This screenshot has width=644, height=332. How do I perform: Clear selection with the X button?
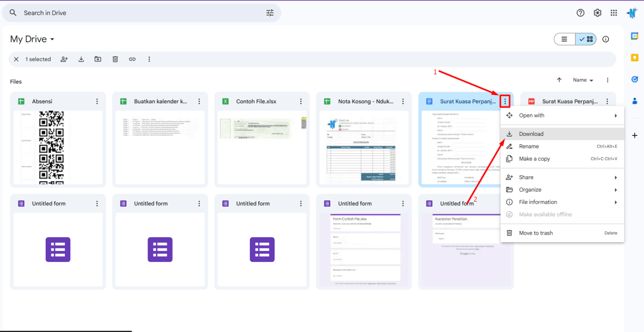click(x=16, y=59)
